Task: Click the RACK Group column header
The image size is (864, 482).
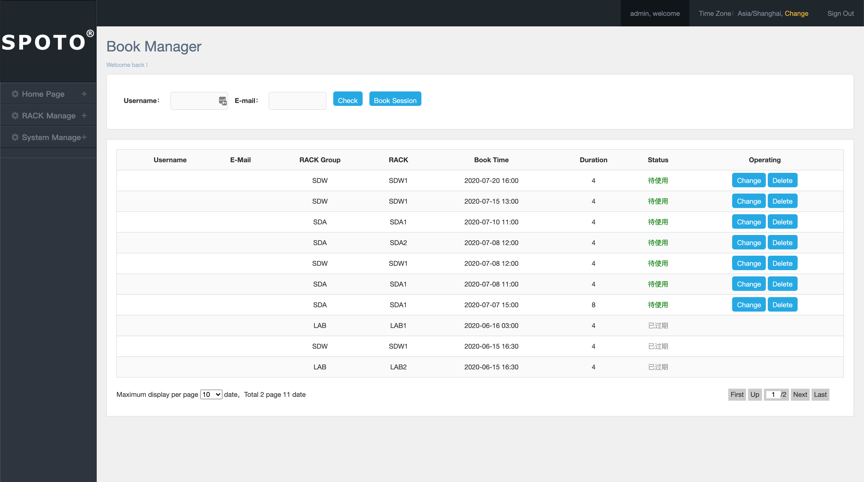Action: [x=320, y=160]
